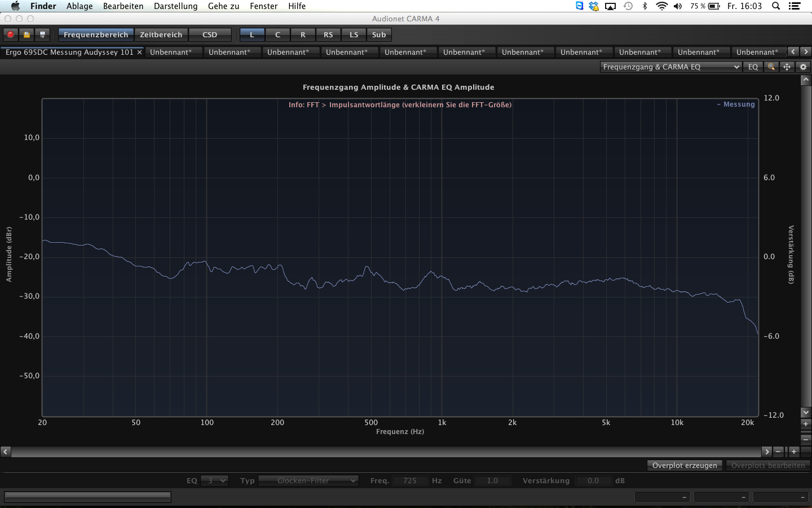Click plus button beside the horizontal scrollbar
The width and height of the screenshot is (812, 508).
[793, 452]
